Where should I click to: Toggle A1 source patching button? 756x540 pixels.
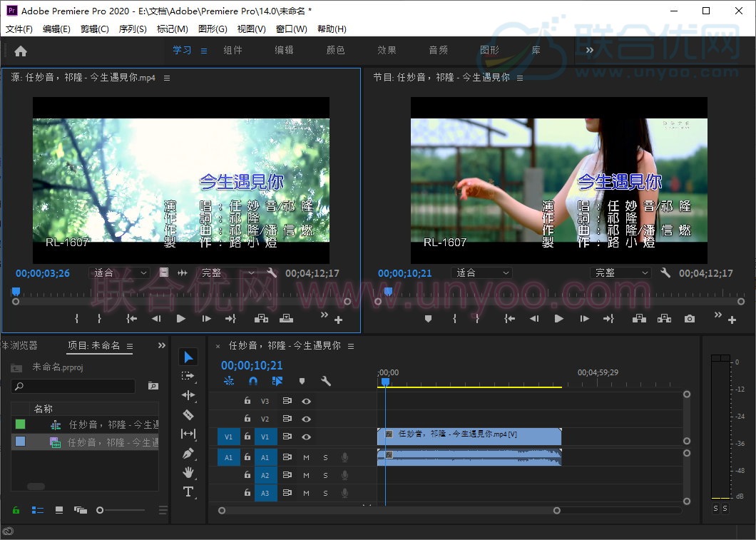coord(228,457)
